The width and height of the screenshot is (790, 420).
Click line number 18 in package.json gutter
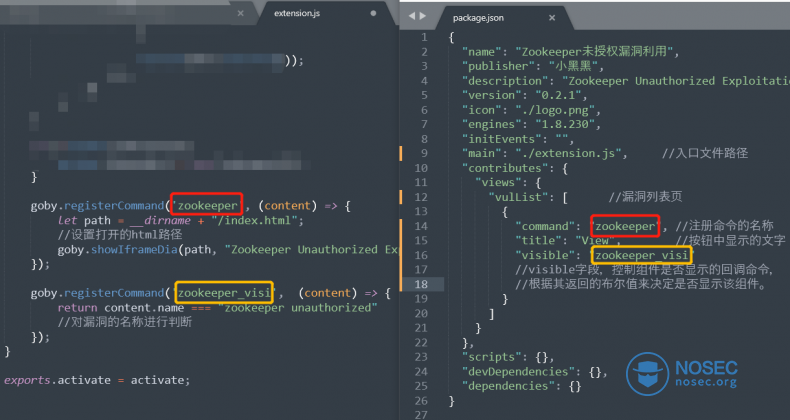[x=421, y=284]
